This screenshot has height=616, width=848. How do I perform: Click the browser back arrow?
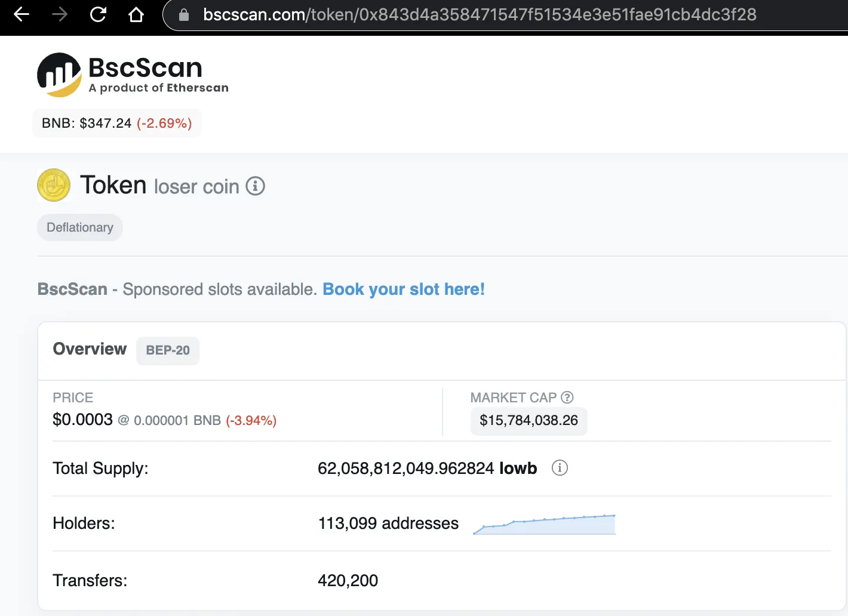pos(21,14)
